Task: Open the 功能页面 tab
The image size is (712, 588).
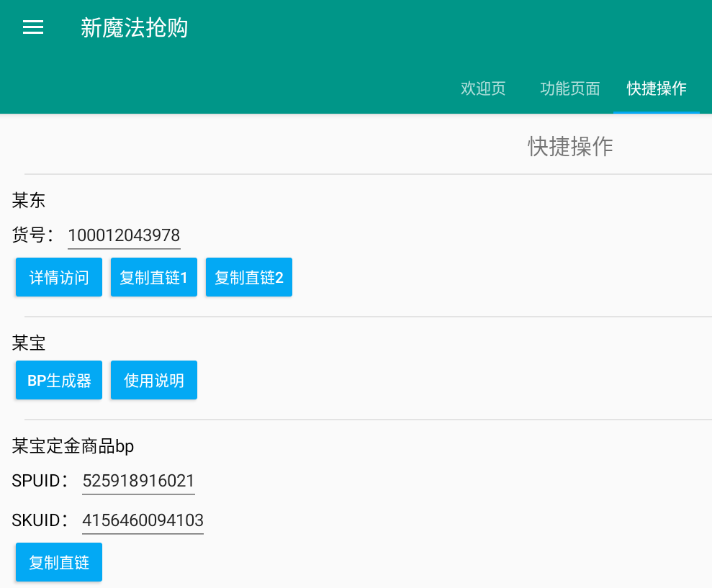Action: point(569,89)
